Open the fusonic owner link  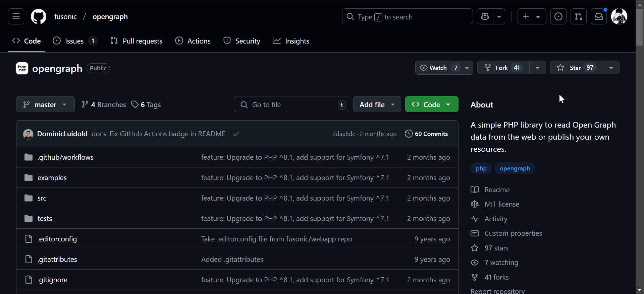[x=65, y=16]
